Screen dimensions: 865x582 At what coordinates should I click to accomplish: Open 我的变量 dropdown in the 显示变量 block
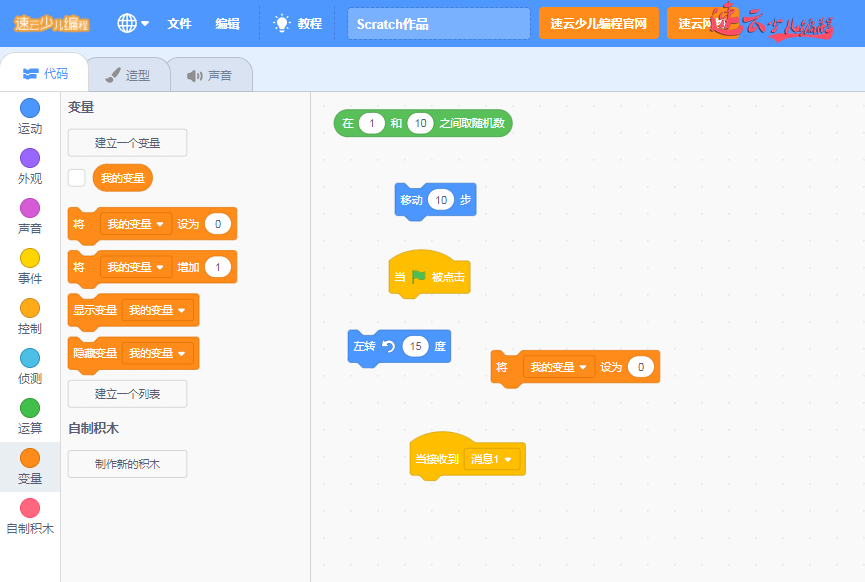pos(156,310)
